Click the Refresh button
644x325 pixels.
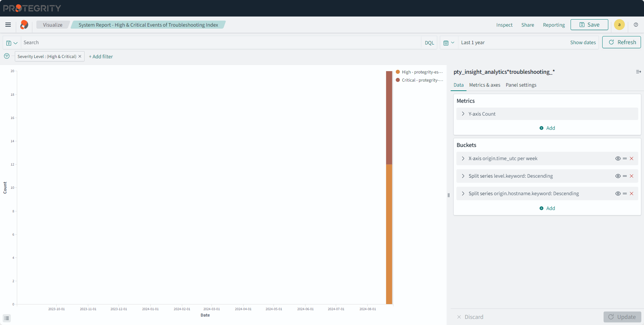(621, 42)
